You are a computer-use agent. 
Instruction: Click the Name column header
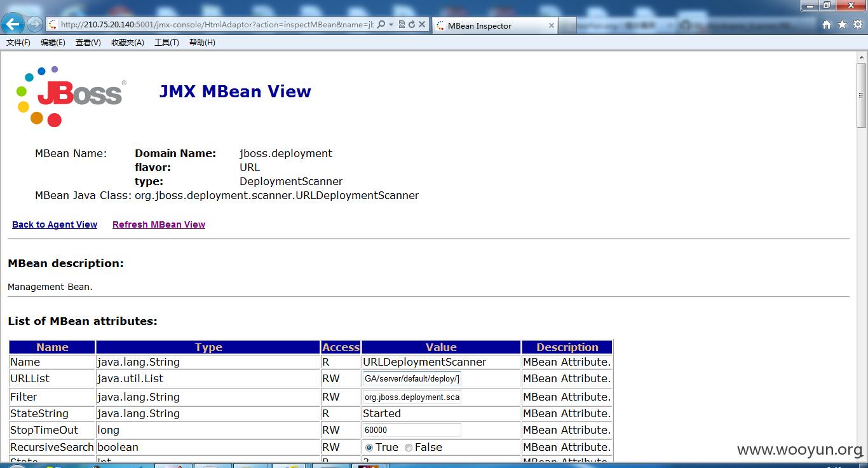click(52, 347)
